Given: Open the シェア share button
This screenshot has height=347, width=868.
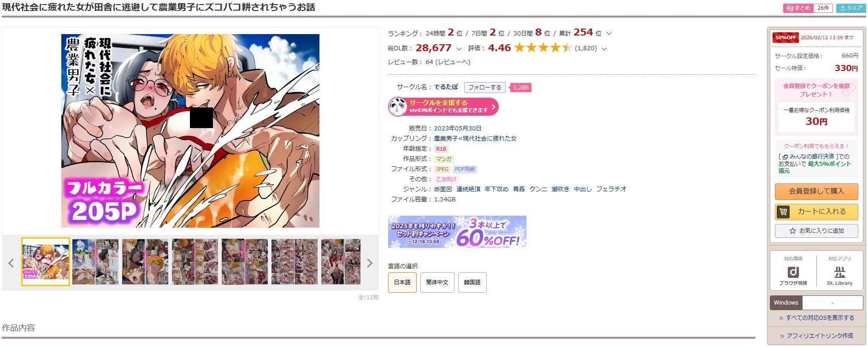Looking at the screenshot, I should point(851,8).
